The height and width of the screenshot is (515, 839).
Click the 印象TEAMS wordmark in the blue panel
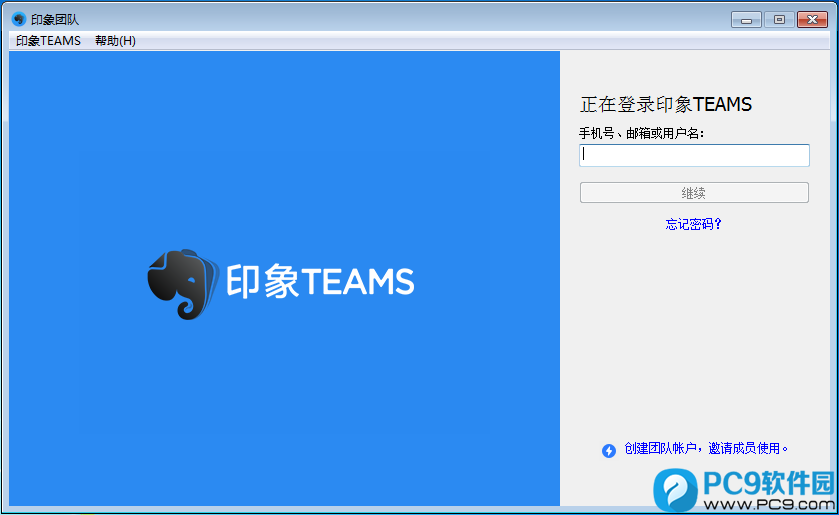pos(320,281)
